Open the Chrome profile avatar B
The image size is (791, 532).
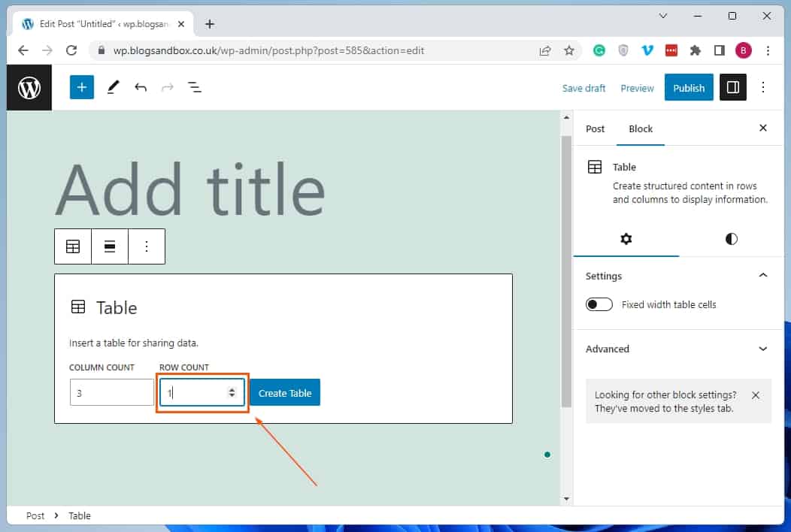click(743, 50)
